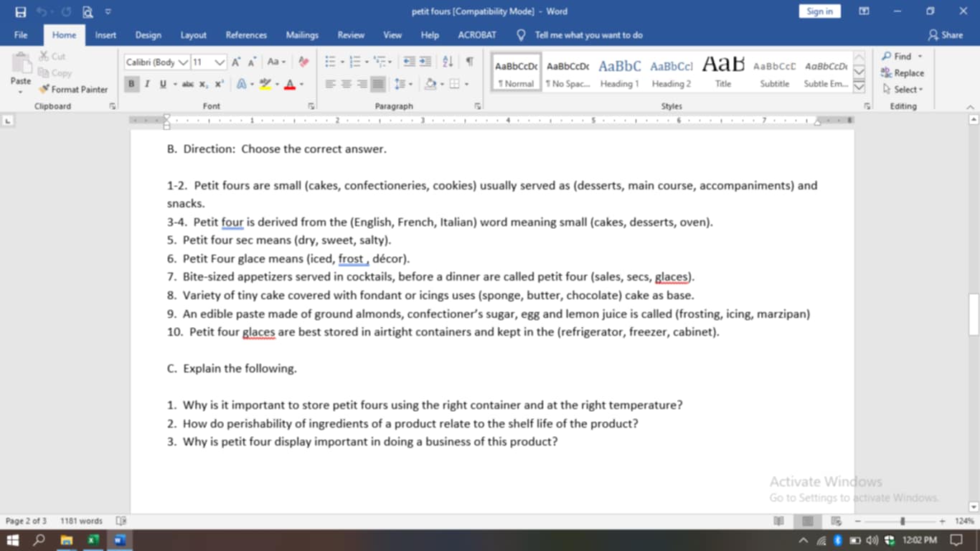This screenshot has height=551, width=980.
Task: Open the Font dialog launcher
Action: pyautogui.click(x=311, y=106)
